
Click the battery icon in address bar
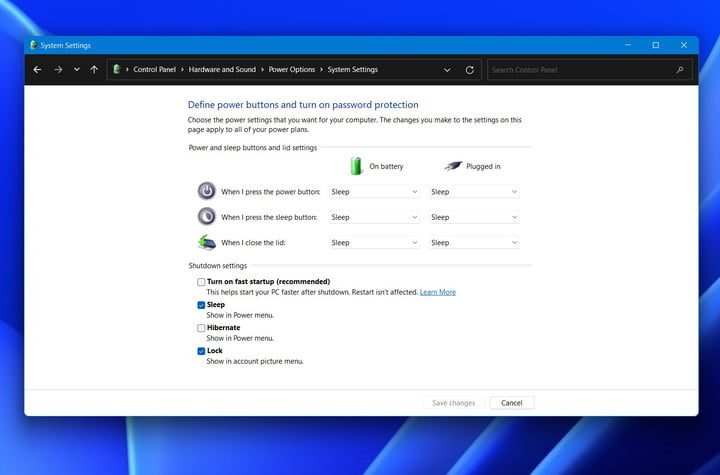tap(117, 69)
